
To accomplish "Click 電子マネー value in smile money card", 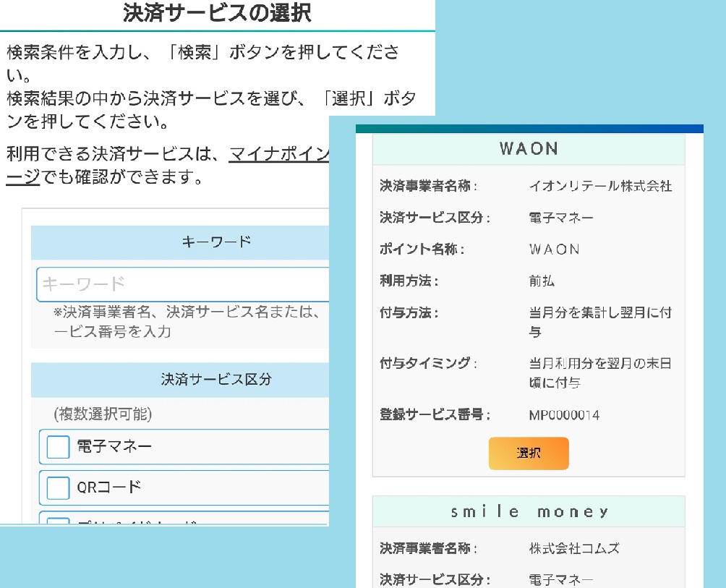I will [x=561, y=579].
